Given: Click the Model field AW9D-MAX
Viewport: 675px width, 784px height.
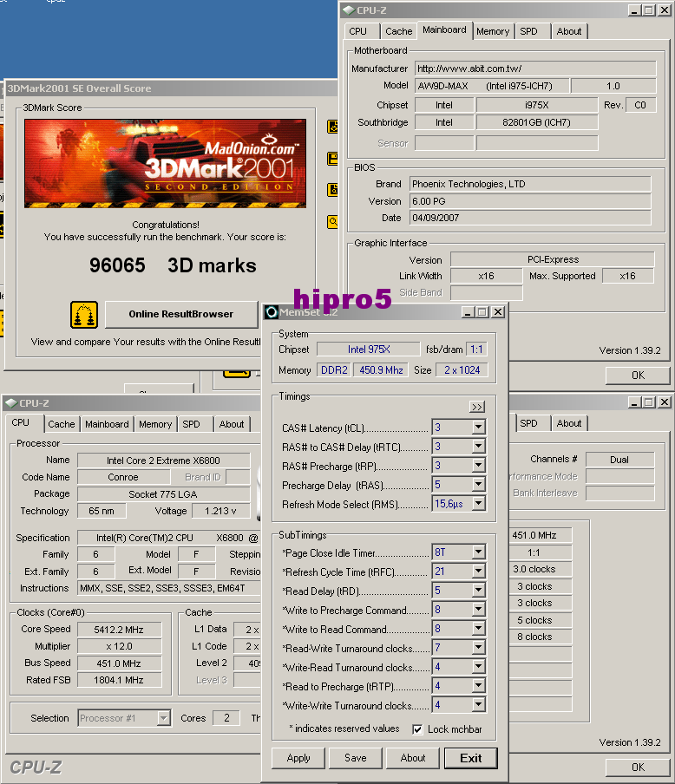Looking at the screenshot, I should [492, 86].
